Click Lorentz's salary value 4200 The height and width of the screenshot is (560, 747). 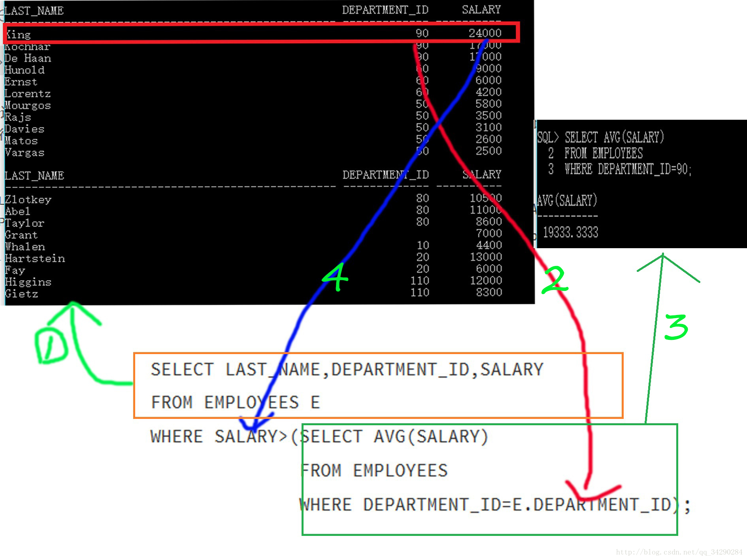[489, 92]
